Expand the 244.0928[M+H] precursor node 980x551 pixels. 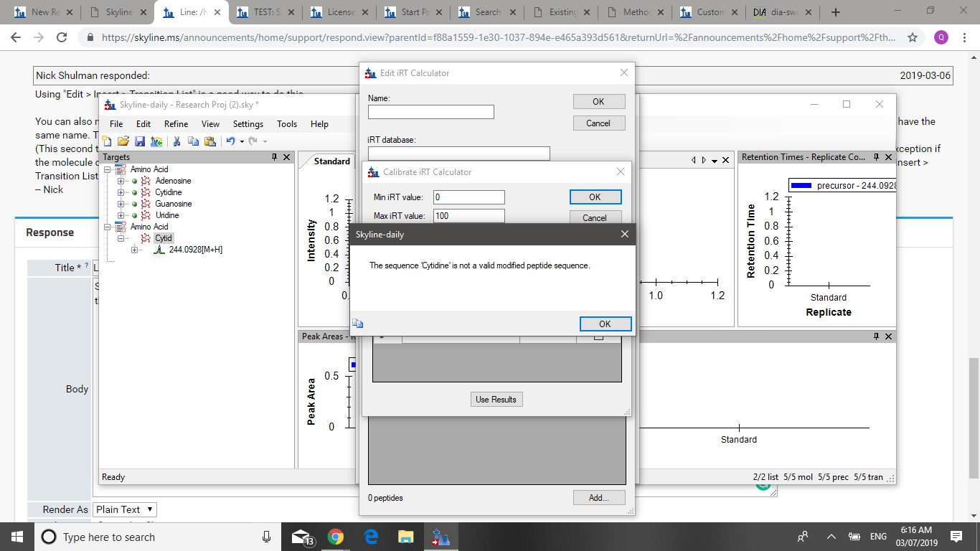coord(135,250)
